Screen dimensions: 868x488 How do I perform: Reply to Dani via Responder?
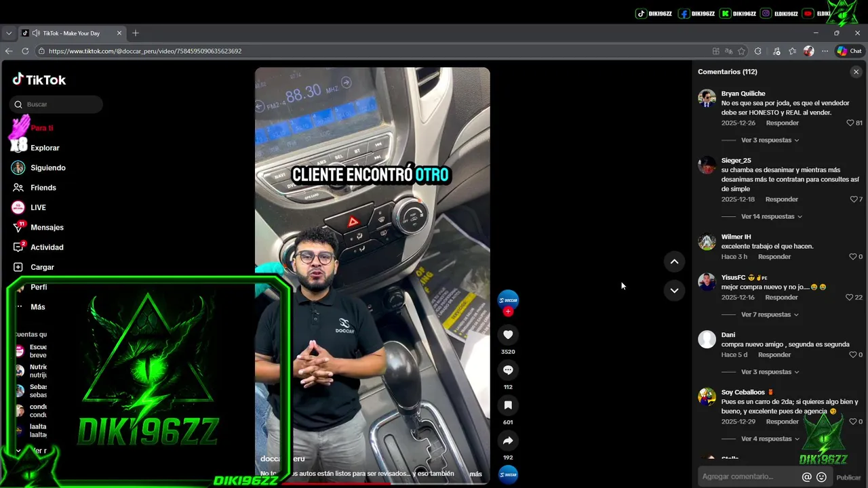(x=774, y=355)
